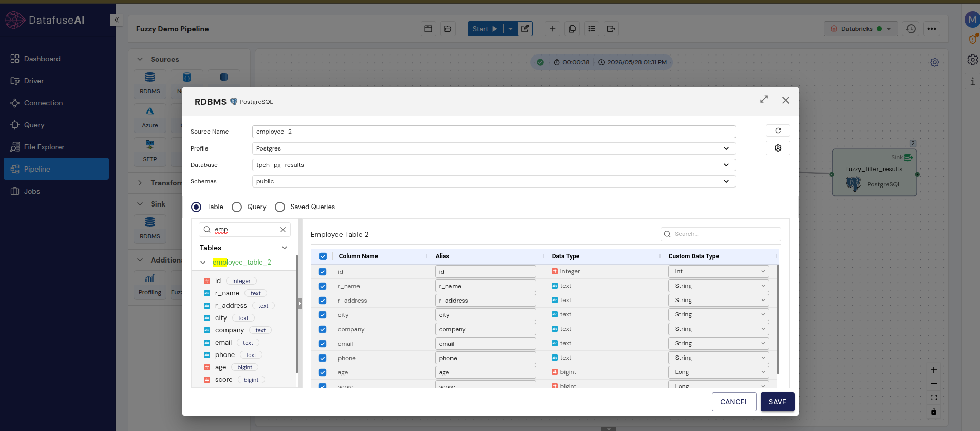Select the SFTP source icon

150,151
